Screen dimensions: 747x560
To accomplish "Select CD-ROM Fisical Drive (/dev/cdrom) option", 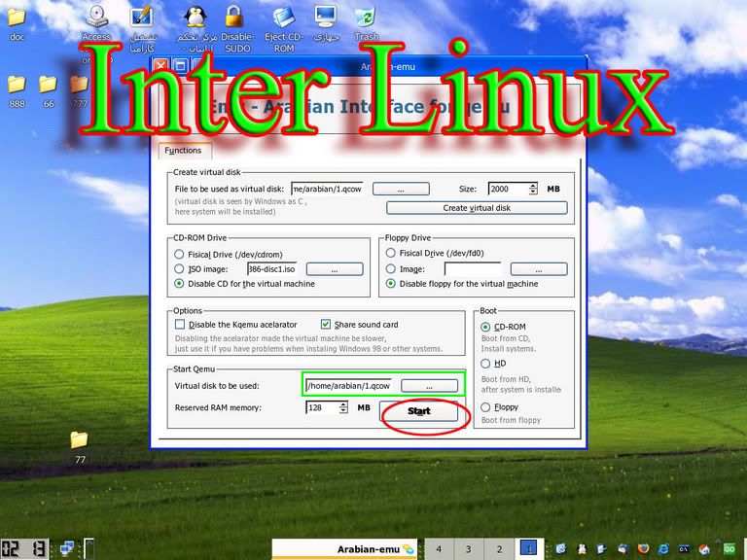I will click(x=179, y=254).
